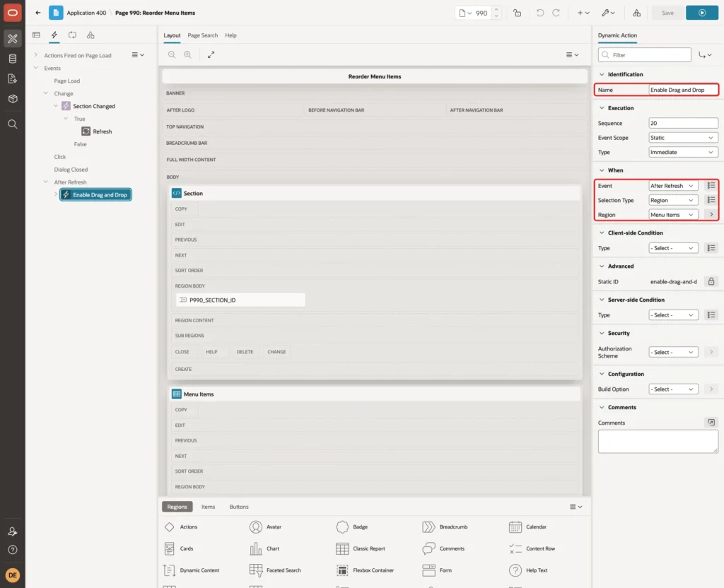Go to region using Region arrow
This screenshot has height=588, width=724.
tap(711, 215)
